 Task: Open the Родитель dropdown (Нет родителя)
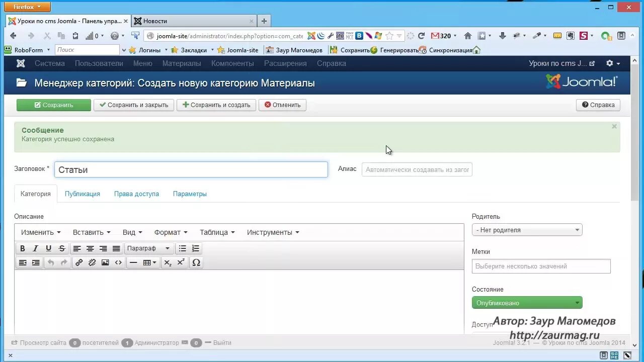click(x=527, y=230)
